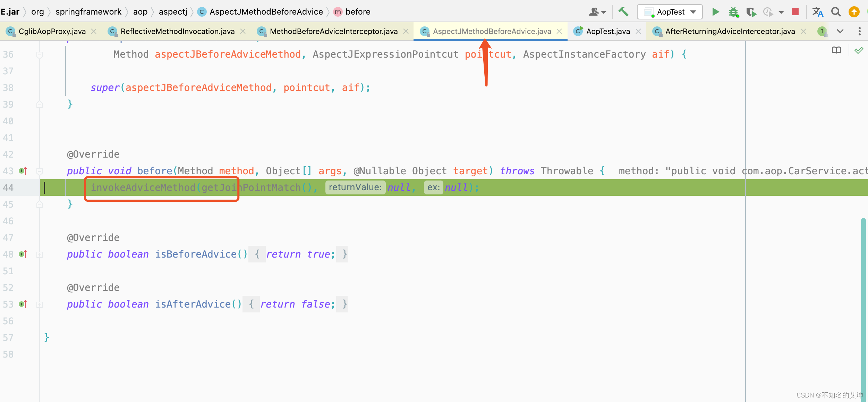Close the AopTest.java tab

pyautogui.click(x=638, y=31)
